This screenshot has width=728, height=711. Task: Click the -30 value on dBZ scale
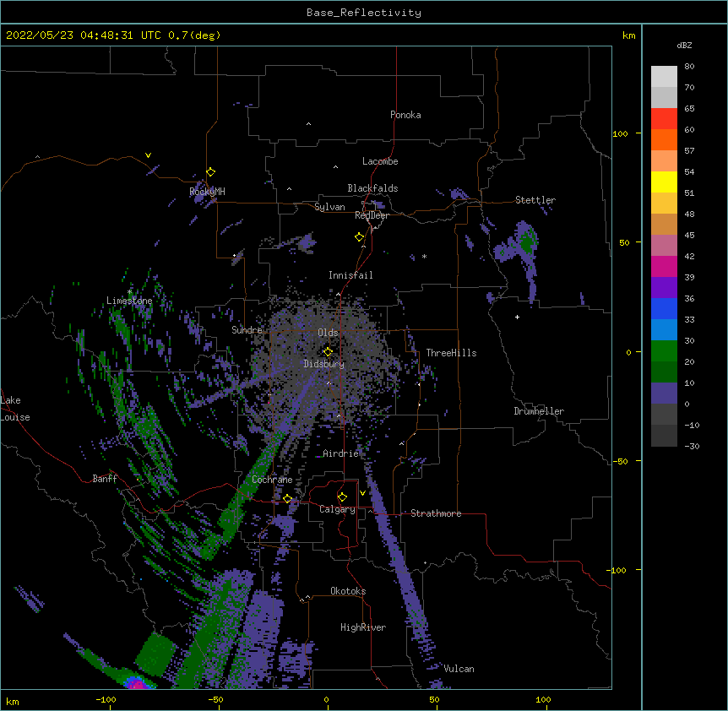click(x=692, y=446)
